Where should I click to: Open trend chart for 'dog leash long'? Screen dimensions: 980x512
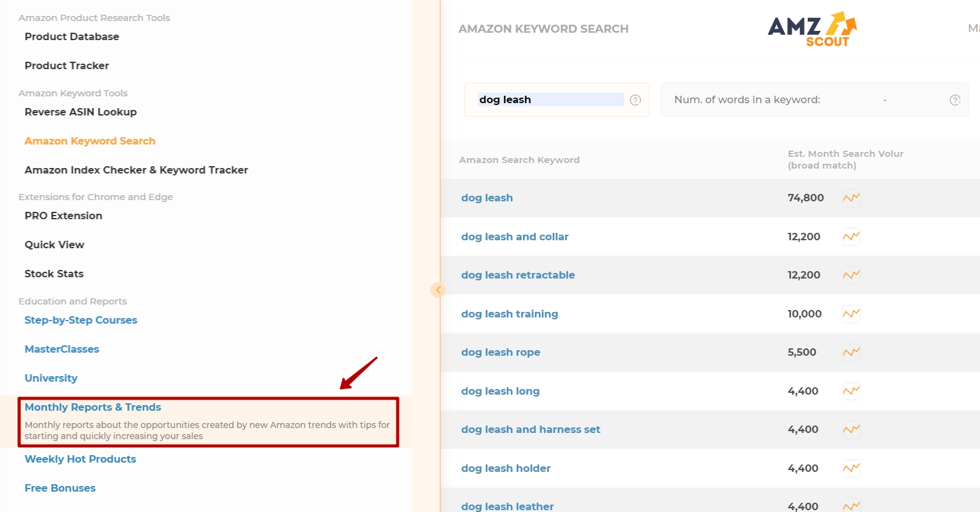coord(852,391)
